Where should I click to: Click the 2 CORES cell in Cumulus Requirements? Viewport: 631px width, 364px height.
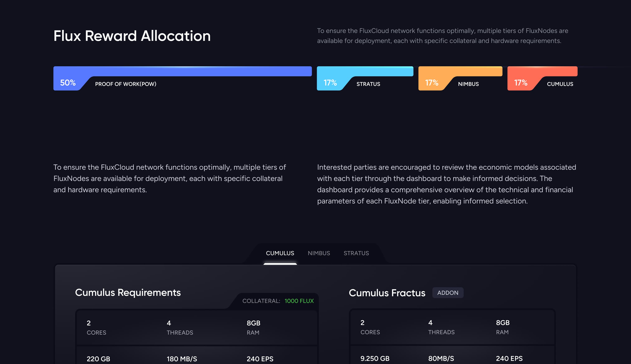96,327
